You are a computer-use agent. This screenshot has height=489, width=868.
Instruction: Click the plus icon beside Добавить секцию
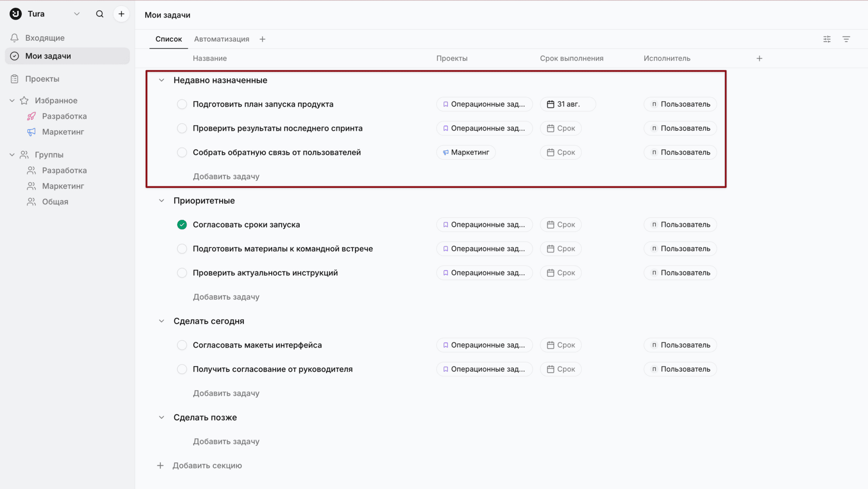(x=160, y=466)
